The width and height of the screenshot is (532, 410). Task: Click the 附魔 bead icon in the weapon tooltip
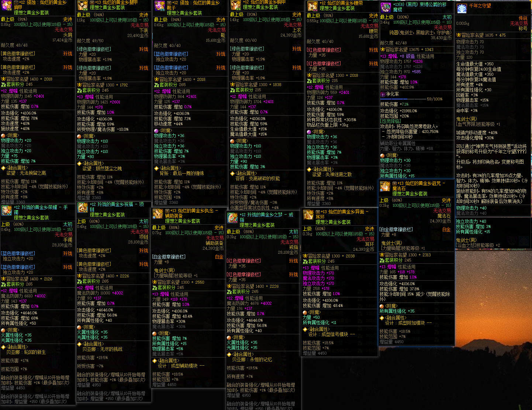point(383,156)
